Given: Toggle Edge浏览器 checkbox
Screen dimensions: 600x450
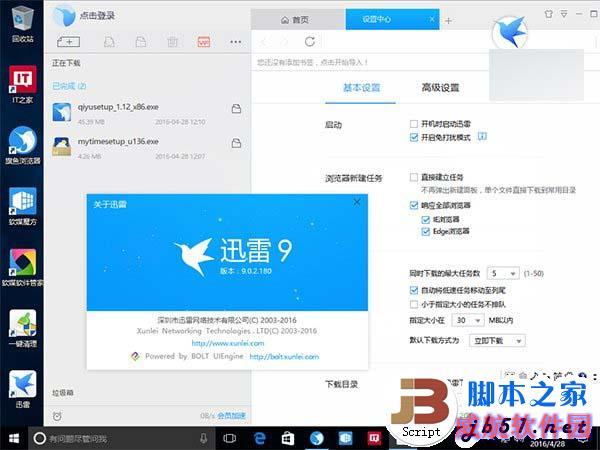Looking at the screenshot, I should (425, 232).
